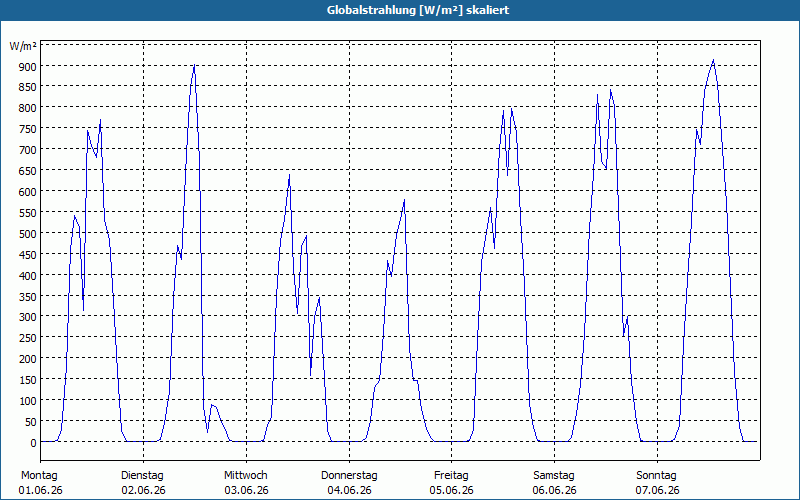800x500 pixels.
Task: Click the '300' y-axis value
Action: coord(28,317)
